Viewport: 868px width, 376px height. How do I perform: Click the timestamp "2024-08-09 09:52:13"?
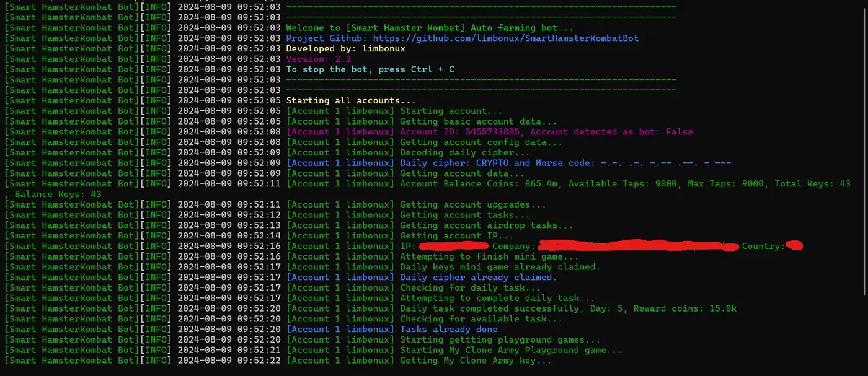229,225
